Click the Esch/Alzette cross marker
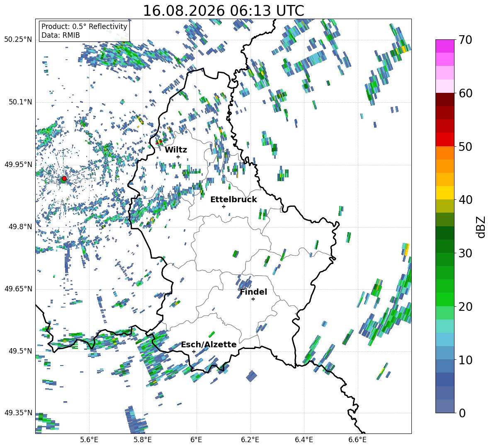 [194, 351]
